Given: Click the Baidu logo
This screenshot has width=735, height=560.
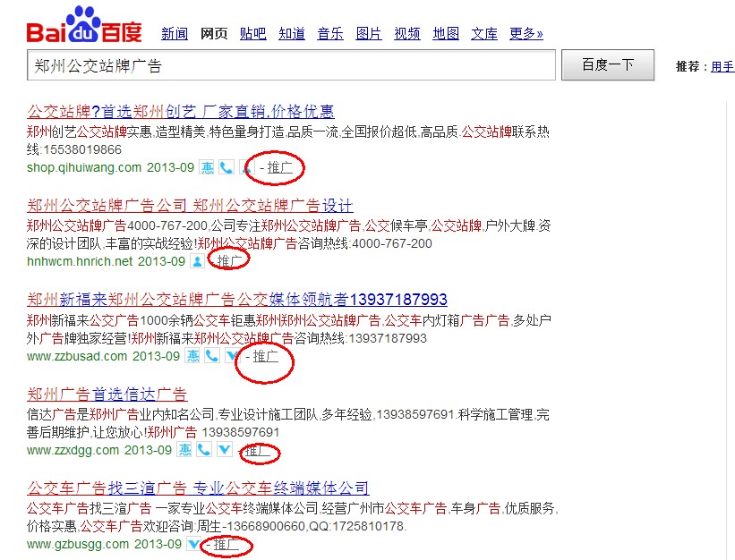Looking at the screenshot, I should click(x=84, y=25).
